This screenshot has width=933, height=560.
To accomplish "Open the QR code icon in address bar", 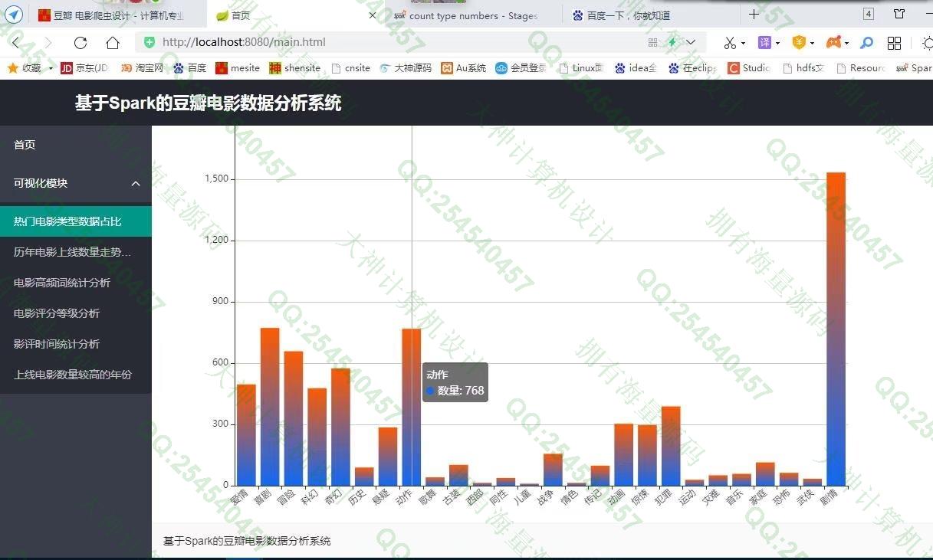I will point(652,42).
